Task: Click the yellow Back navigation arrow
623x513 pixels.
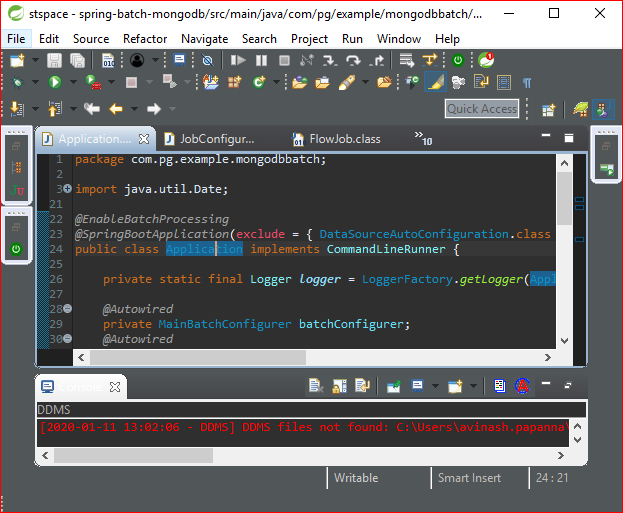Action: pos(116,108)
